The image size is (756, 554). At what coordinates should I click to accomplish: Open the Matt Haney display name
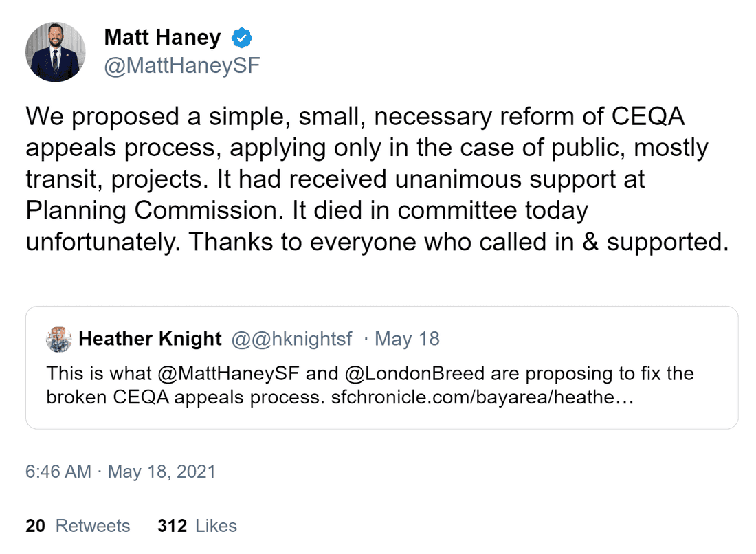[162, 38]
